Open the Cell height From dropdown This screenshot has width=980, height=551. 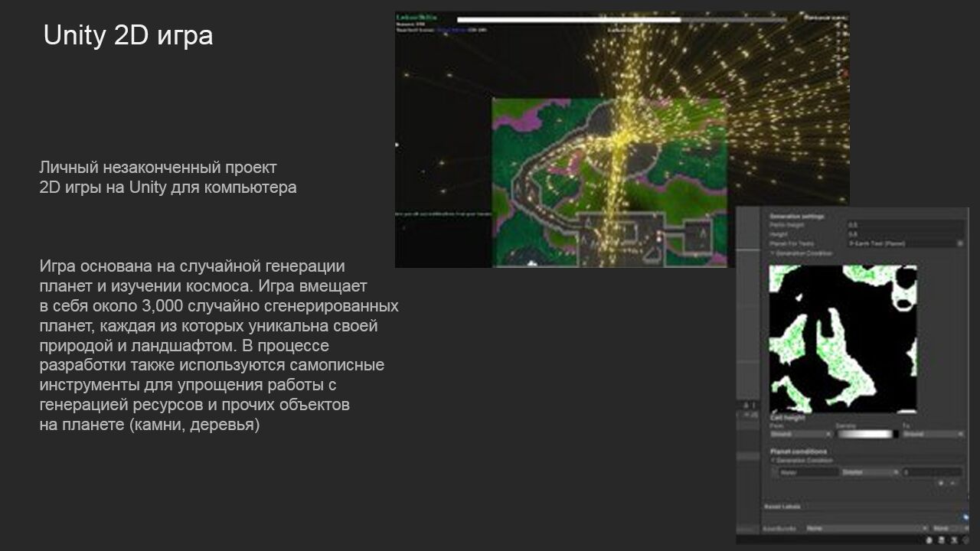tap(800, 434)
